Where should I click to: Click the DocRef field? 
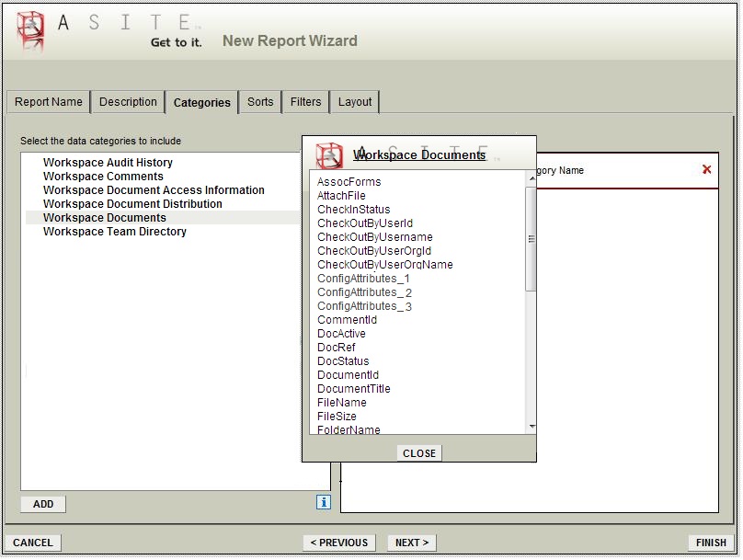coord(337,348)
